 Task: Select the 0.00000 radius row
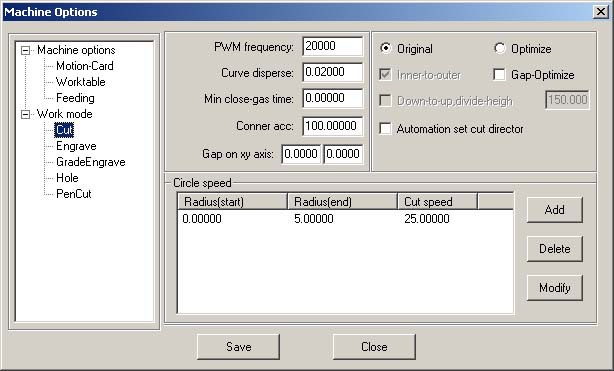pos(345,219)
